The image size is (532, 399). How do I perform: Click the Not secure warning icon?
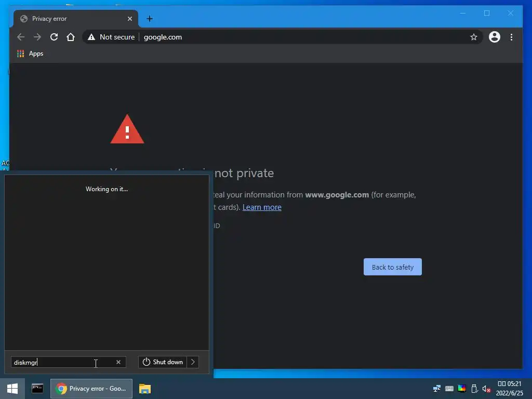click(91, 37)
